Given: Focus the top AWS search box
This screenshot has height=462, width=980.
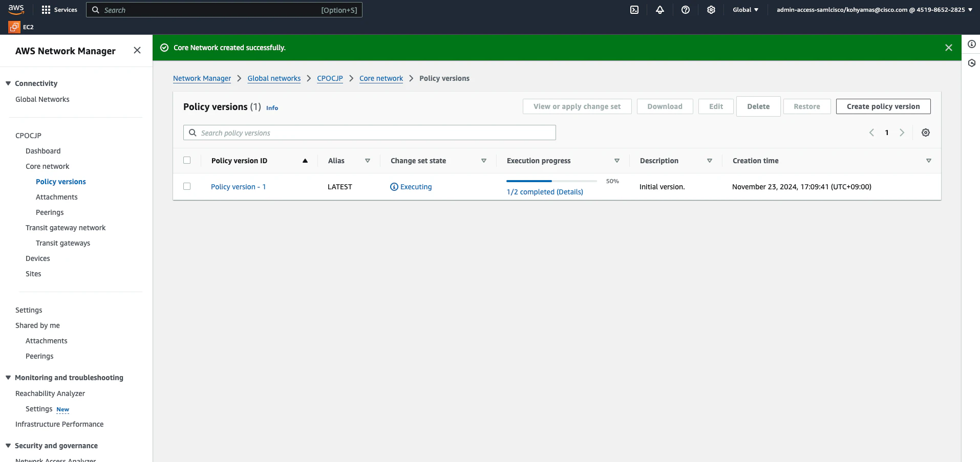Looking at the screenshot, I should coord(224,10).
